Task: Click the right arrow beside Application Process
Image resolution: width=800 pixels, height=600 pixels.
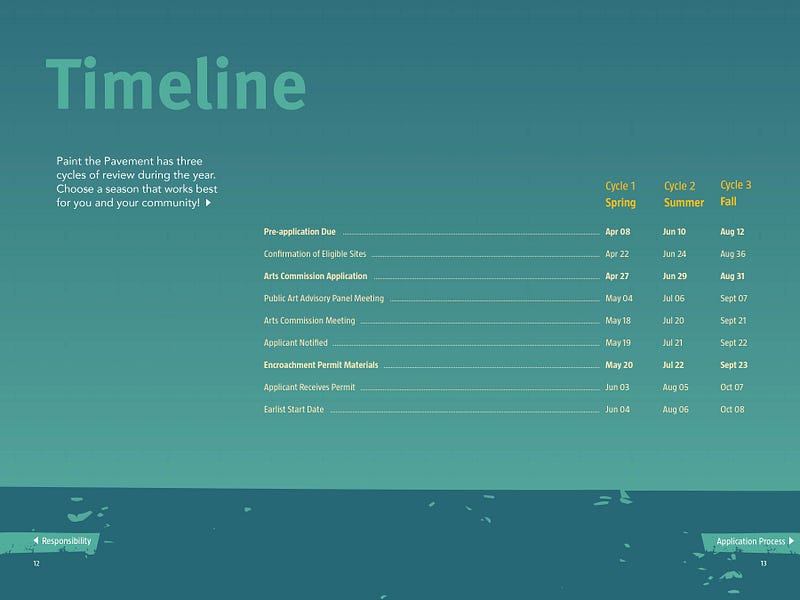Action: [x=791, y=540]
